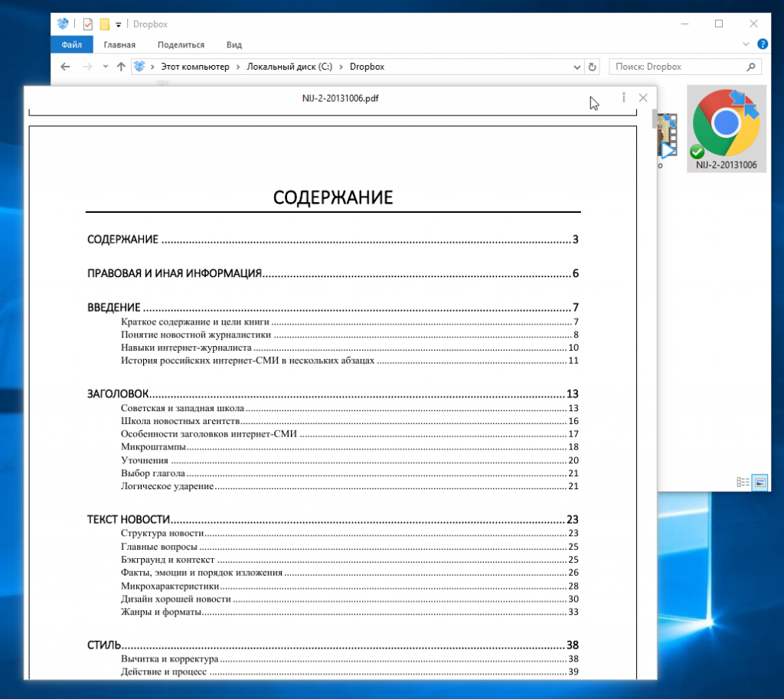Select the NIJ-2-20131006 file thumbnail
Screen dimensions: 784x699
pos(726,128)
